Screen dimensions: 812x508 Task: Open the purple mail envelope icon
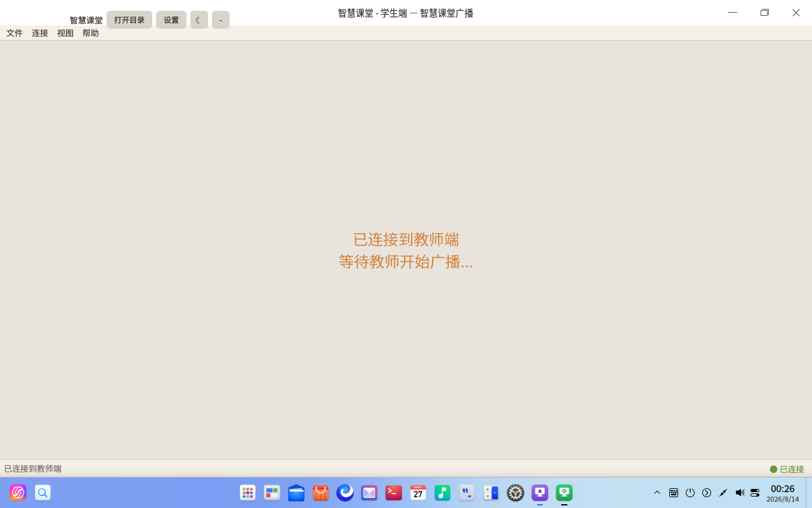[x=369, y=493]
